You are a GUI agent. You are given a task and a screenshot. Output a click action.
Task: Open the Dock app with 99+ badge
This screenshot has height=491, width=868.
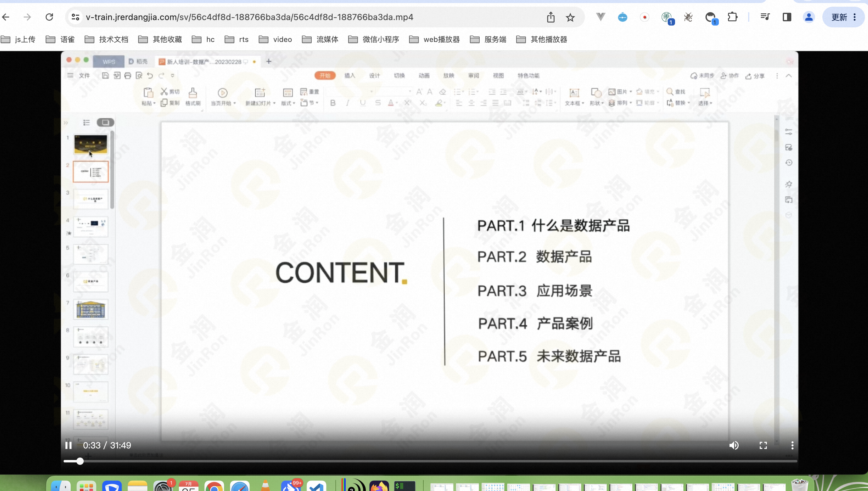coord(292,486)
